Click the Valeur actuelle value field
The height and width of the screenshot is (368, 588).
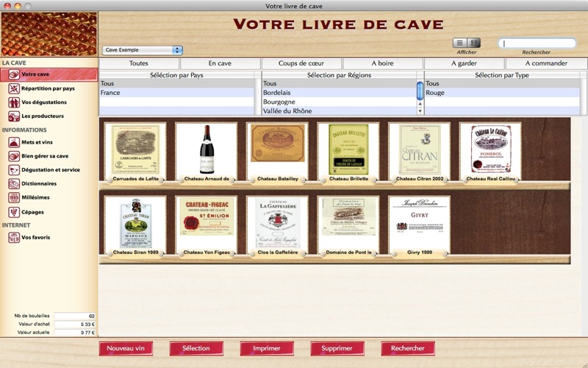pos(75,333)
